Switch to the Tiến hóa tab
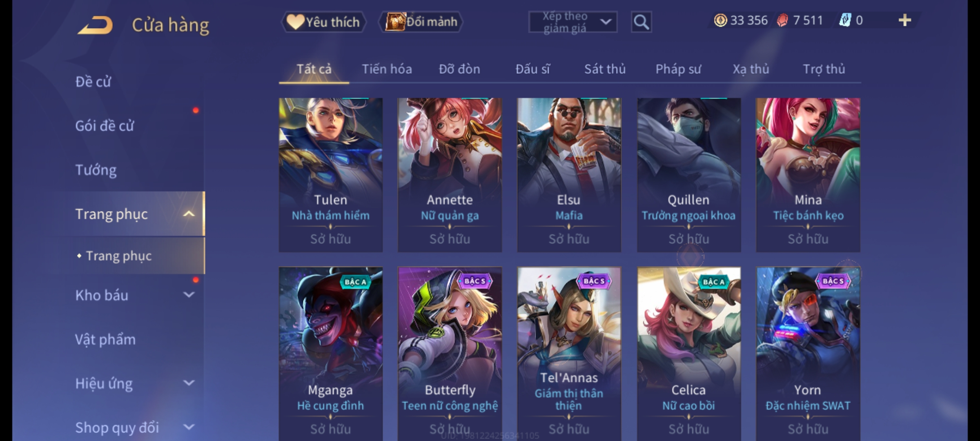980x441 pixels. 387,69
